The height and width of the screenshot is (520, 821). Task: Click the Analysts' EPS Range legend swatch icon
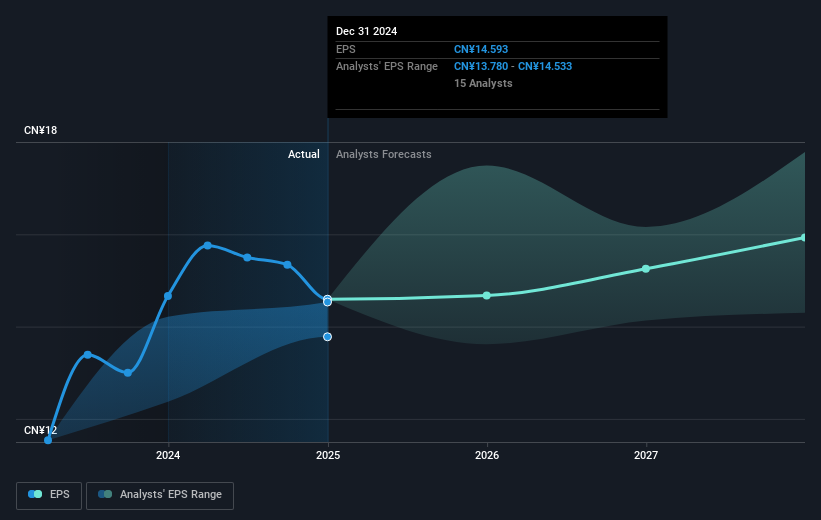coord(105,494)
